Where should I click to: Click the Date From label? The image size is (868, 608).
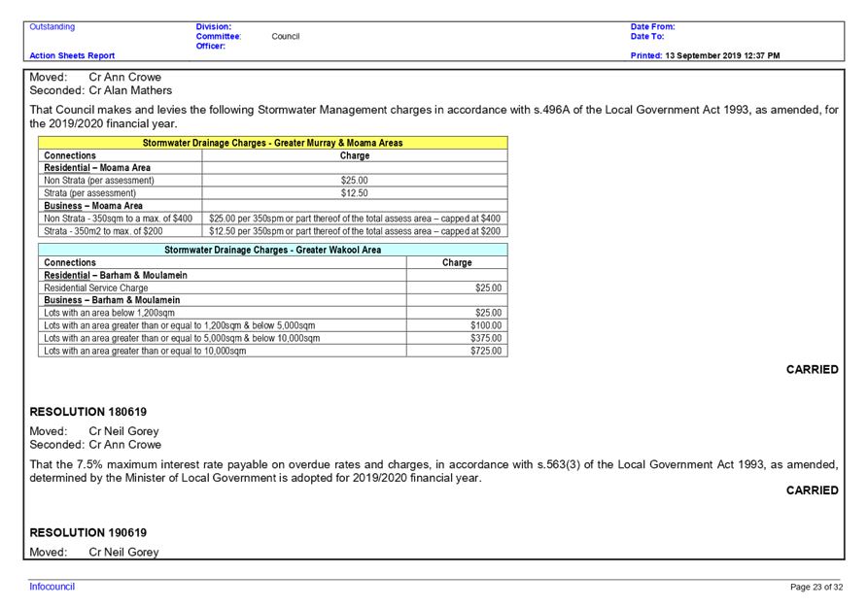(x=652, y=26)
